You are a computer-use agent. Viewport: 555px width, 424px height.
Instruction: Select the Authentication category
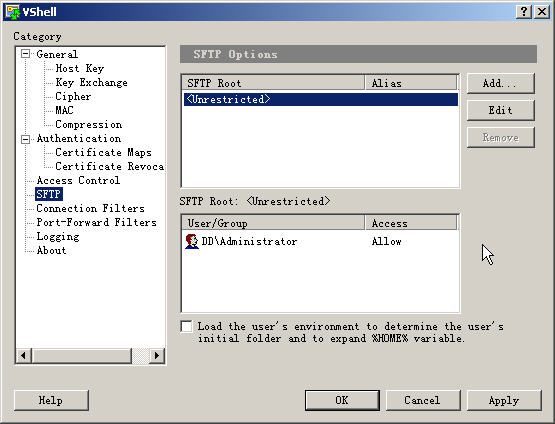(79, 138)
